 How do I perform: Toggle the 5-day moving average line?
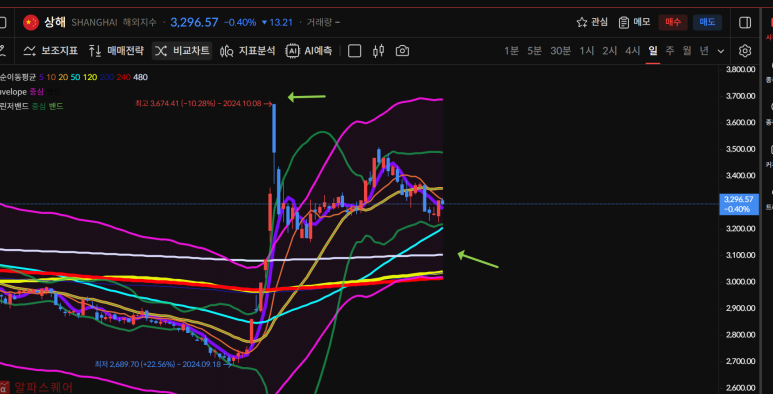(x=41, y=77)
